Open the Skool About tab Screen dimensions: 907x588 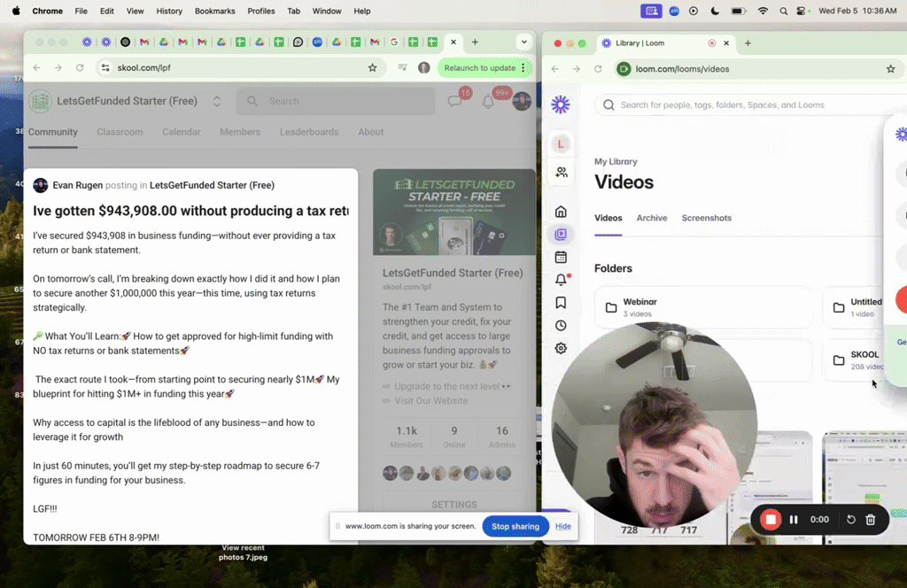[371, 132]
